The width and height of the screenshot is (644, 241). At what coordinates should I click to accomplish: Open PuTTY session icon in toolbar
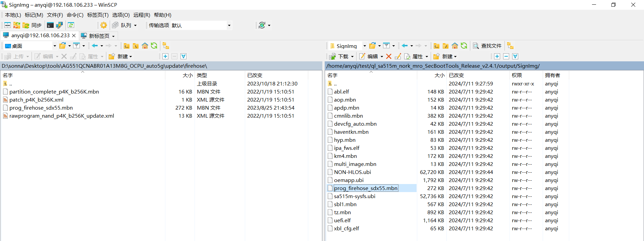pyautogui.click(x=59, y=25)
